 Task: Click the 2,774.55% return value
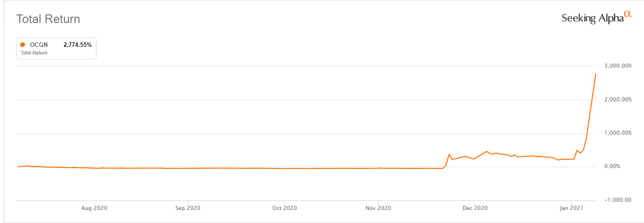(77, 45)
